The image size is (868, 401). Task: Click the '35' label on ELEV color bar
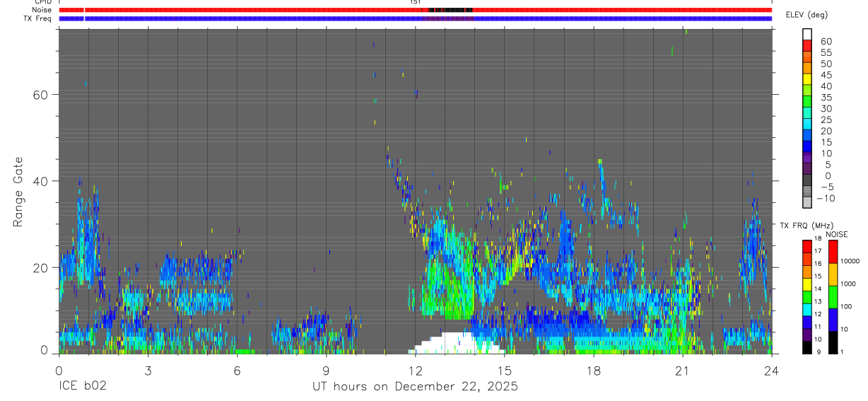tap(826, 98)
